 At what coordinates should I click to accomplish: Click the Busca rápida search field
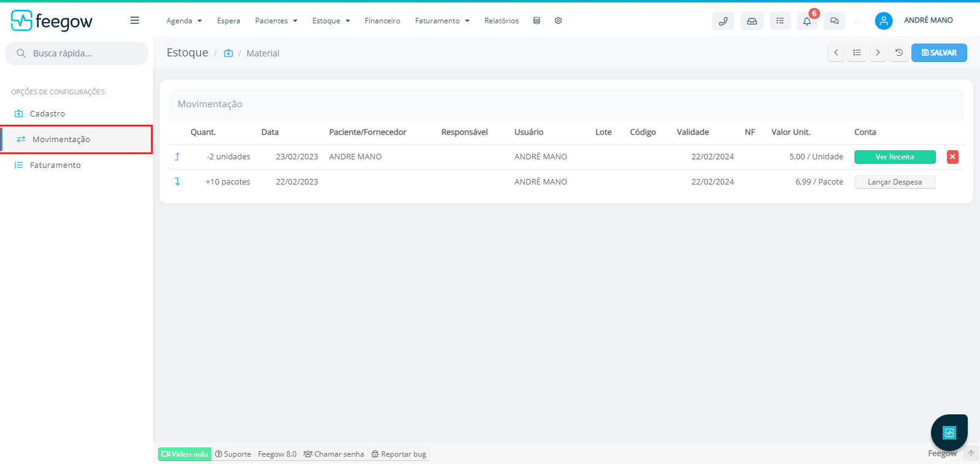coord(77,53)
